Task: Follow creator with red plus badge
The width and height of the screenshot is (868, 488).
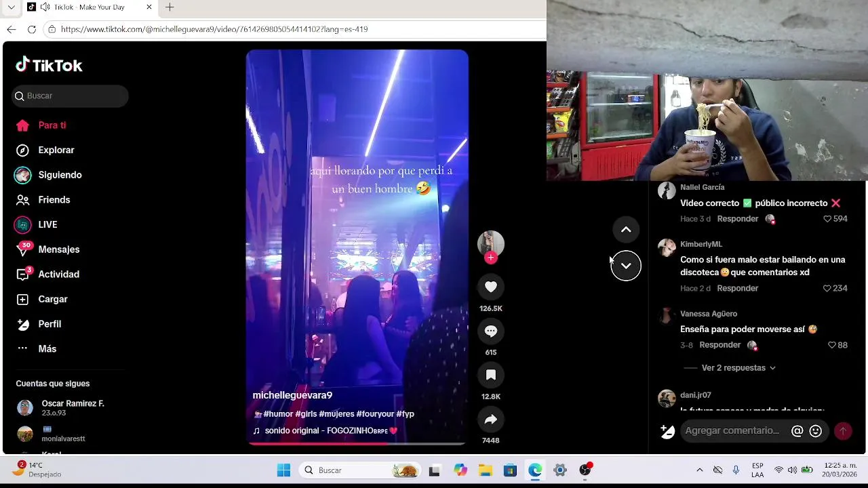Action: [x=491, y=258]
